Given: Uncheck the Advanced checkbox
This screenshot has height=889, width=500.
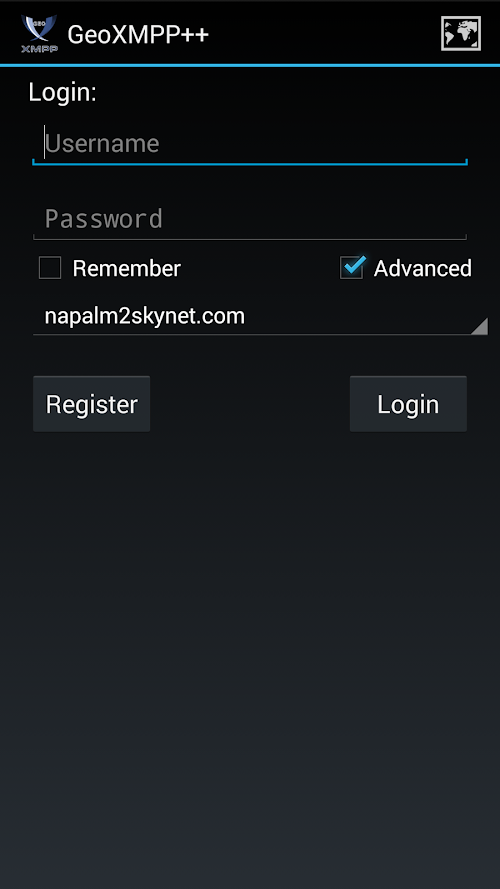Looking at the screenshot, I should 351,268.
